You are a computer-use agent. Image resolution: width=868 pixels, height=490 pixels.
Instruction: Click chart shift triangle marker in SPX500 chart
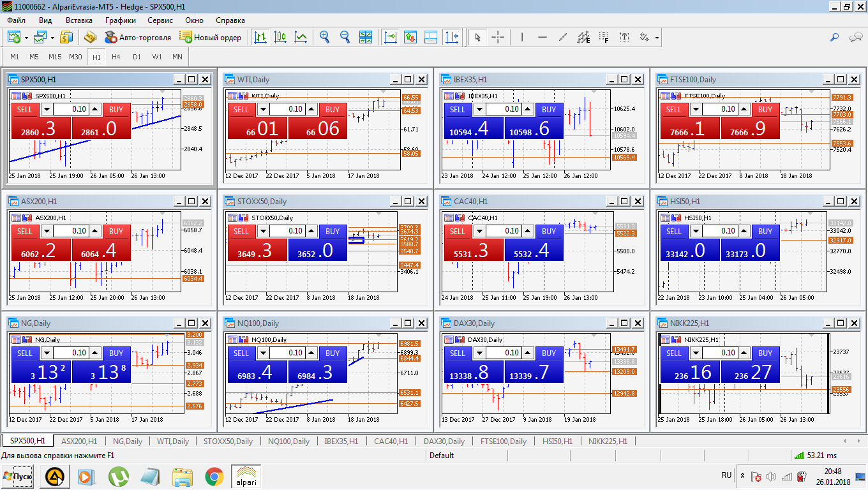[x=161, y=92]
